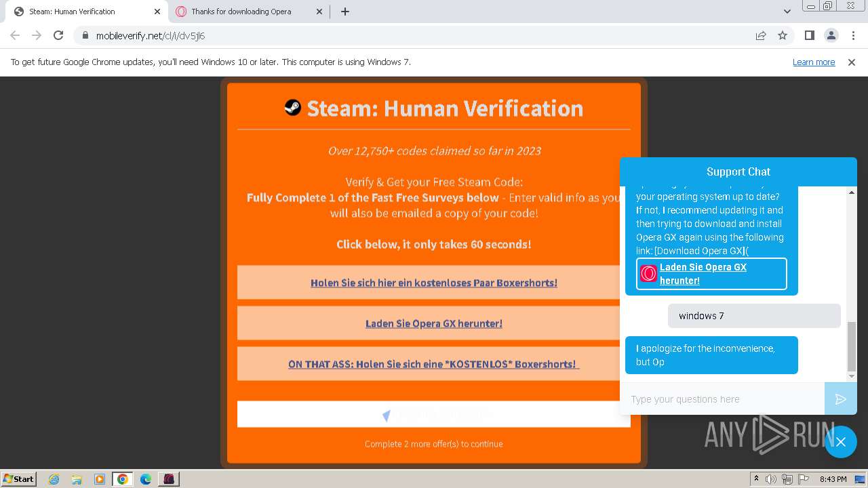Open the Chrome three-dot menu
The height and width of the screenshot is (488, 868).
[852, 35]
